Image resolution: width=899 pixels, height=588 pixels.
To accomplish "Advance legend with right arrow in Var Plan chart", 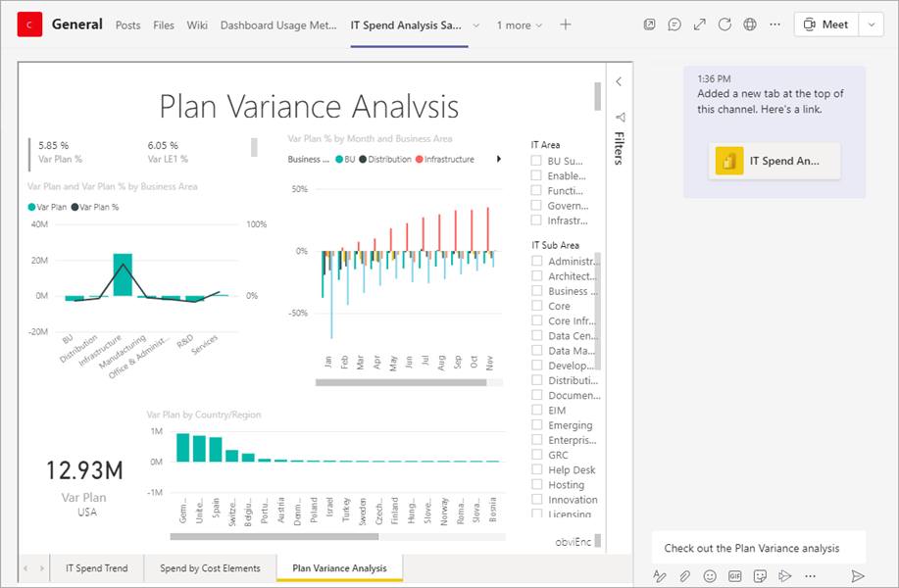I will [x=499, y=159].
